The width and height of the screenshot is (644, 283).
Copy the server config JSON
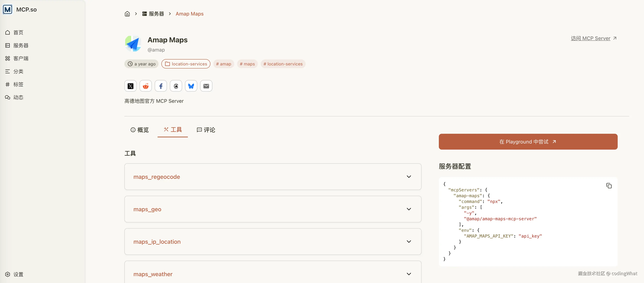(609, 186)
